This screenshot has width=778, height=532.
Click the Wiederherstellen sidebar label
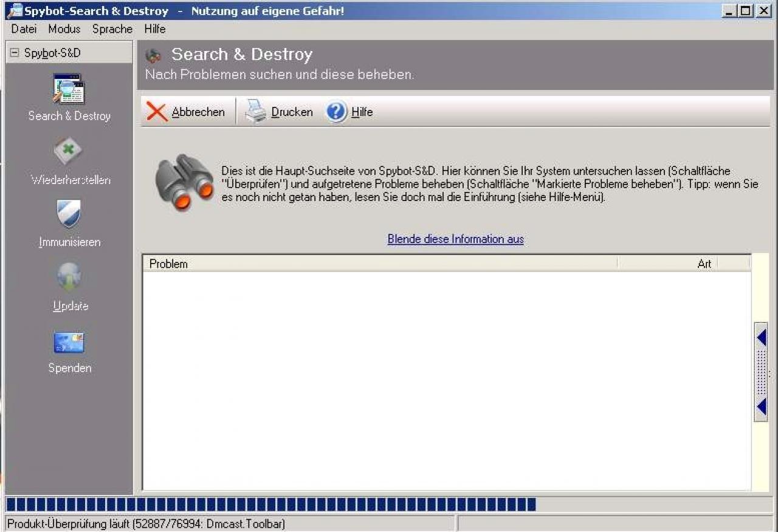click(x=71, y=180)
